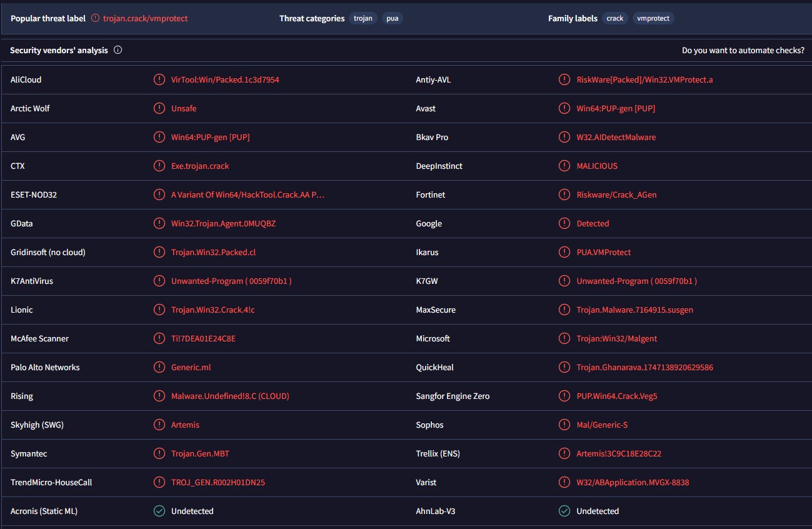Viewport: 812px width, 529px height.
Task: Select the pua threat category tag
Action: [393, 18]
